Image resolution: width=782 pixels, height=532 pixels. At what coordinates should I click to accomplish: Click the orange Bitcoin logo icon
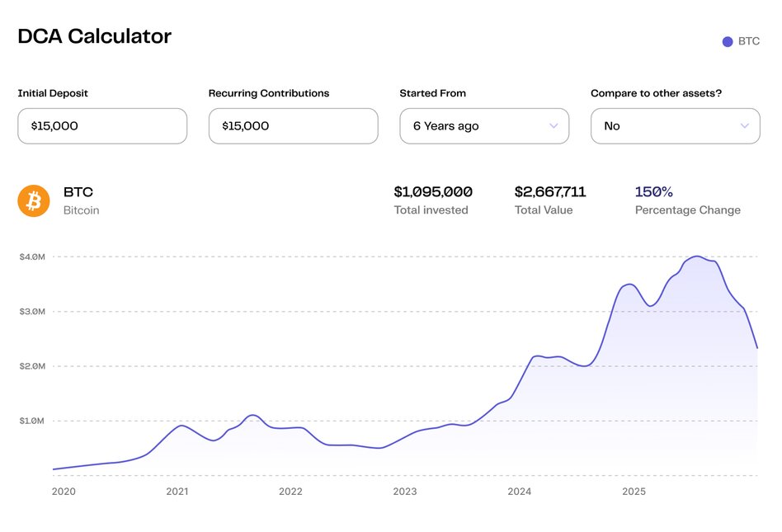tap(34, 200)
